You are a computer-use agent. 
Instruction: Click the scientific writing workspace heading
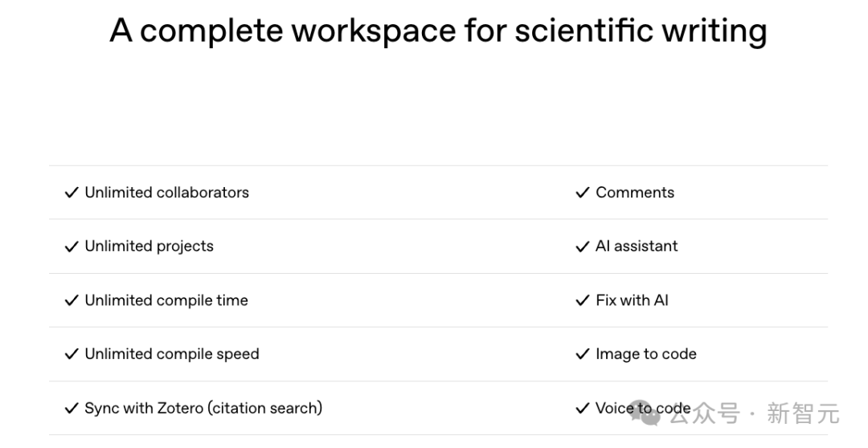pos(438,31)
